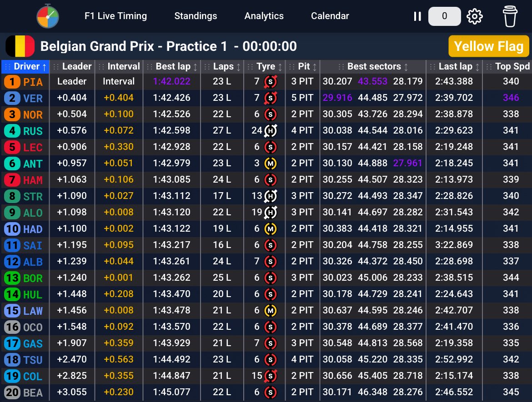The height and width of the screenshot is (402, 532).
Task: Open the Standings tab
Action: pyautogui.click(x=196, y=16)
